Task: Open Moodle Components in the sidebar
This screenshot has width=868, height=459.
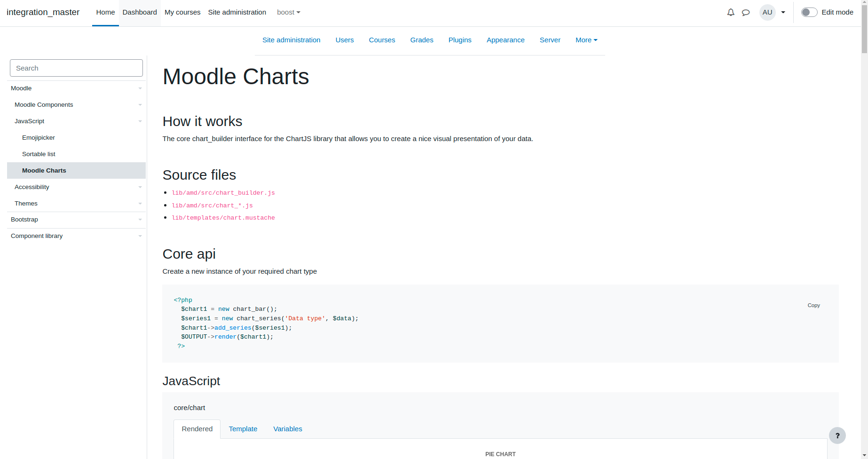Action: (x=44, y=105)
